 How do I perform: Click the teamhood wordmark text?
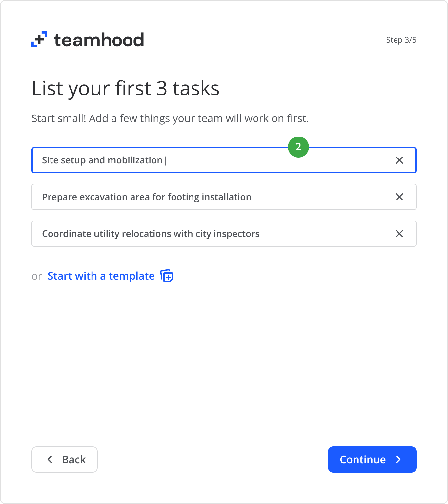(99, 40)
